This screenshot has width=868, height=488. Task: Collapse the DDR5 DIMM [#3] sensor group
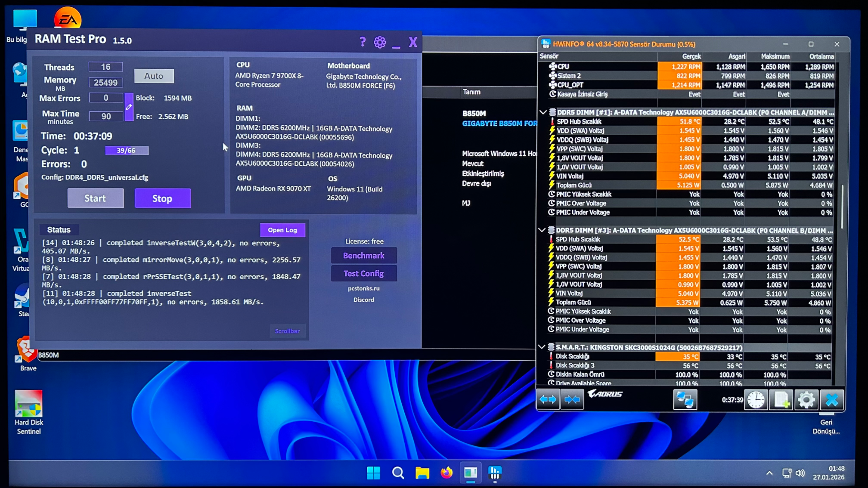click(x=542, y=230)
